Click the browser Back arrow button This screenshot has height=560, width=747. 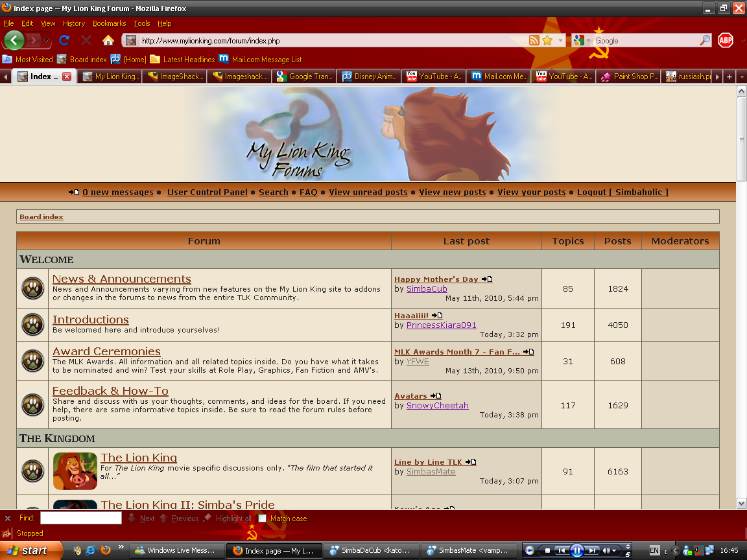(14, 40)
